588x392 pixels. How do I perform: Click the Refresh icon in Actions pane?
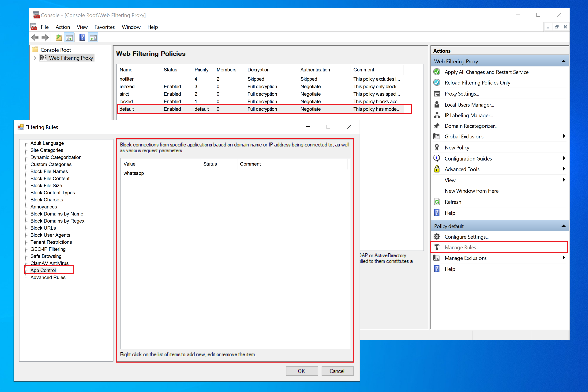coord(437,202)
